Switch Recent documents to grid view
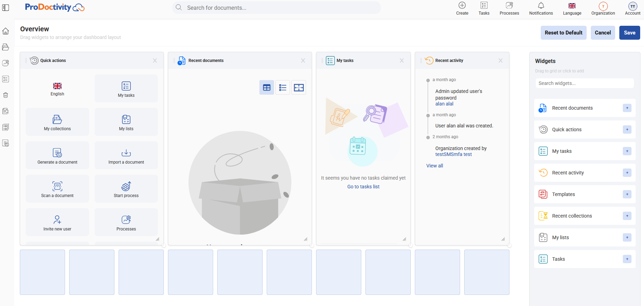 click(267, 87)
